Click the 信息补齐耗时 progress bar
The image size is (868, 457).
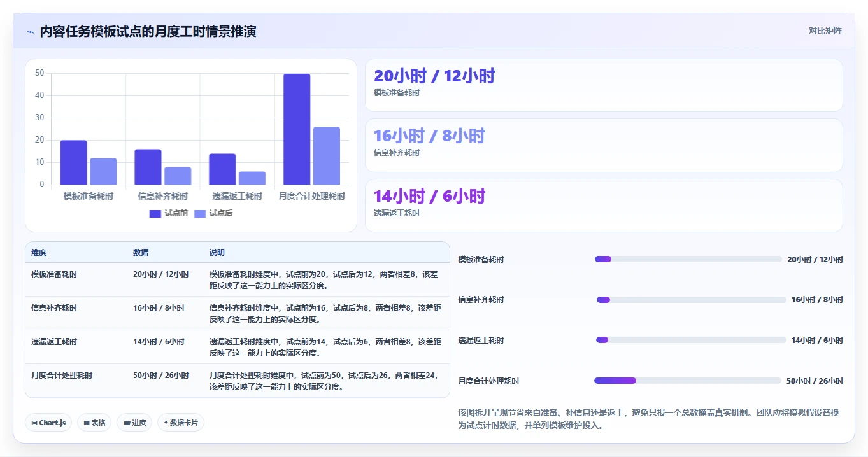[x=692, y=300]
